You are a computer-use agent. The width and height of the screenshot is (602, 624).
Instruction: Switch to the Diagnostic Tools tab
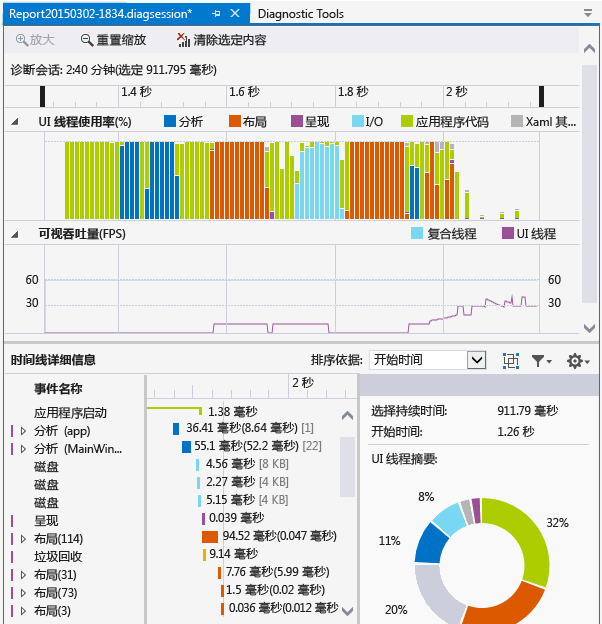coord(300,14)
